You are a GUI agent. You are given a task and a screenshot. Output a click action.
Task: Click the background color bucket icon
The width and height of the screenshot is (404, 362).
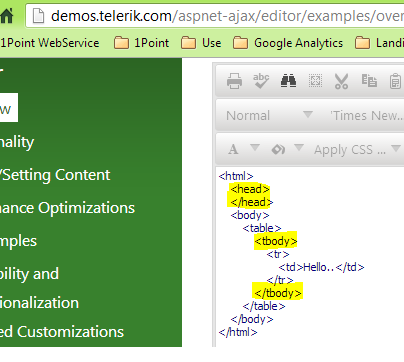[x=278, y=149]
